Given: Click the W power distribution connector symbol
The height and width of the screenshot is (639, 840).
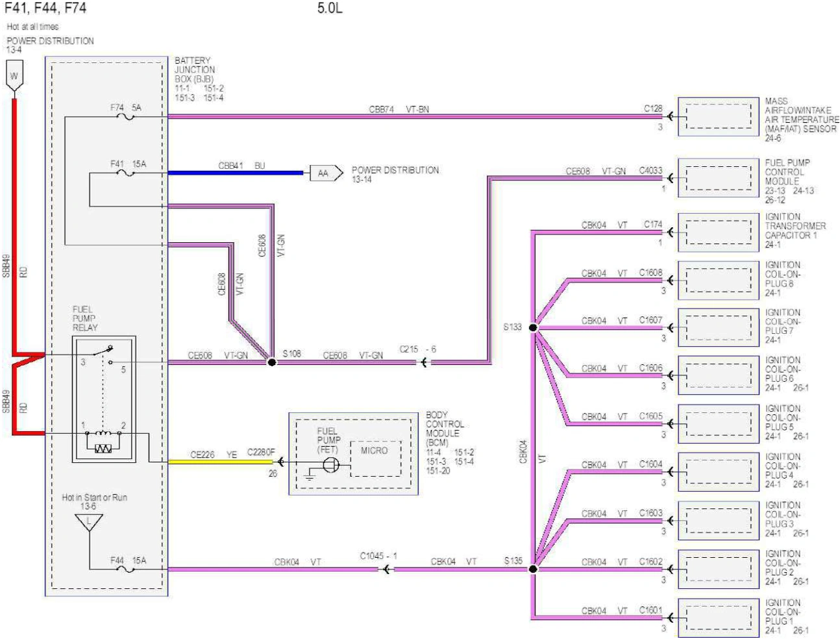Looking at the screenshot, I should (14, 75).
